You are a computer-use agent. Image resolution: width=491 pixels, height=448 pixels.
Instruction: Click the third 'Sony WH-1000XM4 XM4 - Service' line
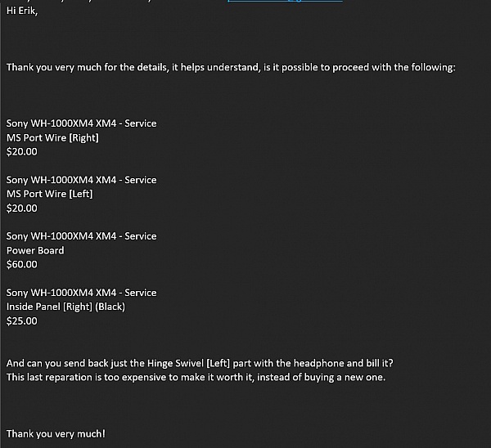coord(81,236)
